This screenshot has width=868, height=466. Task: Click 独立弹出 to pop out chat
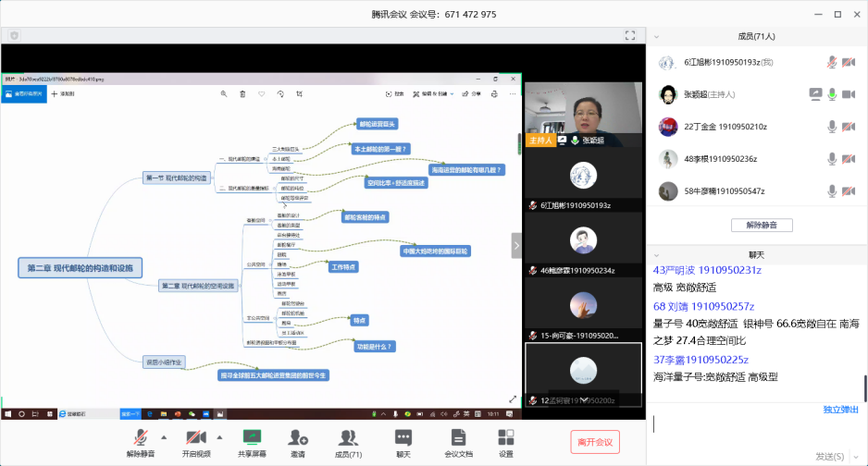pyautogui.click(x=840, y=410)
